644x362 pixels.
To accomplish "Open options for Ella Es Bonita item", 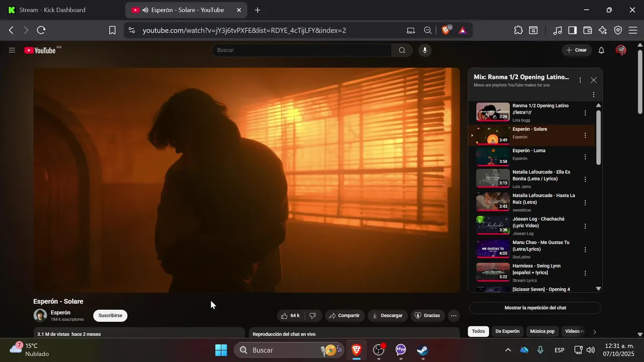I will click(x=585, y=179).
